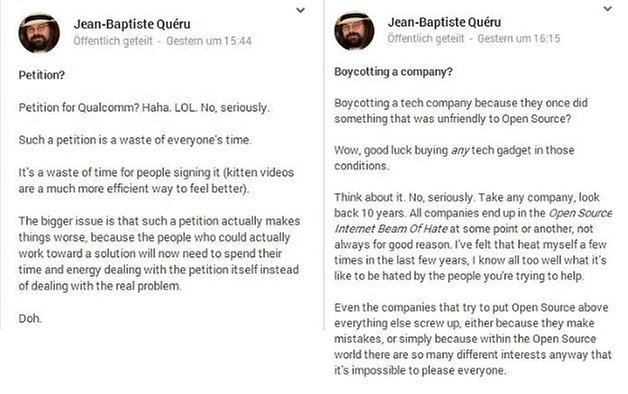The height and width of the screenshot is (394, 628).
Task: Click the Boycotting post author avatar
Action: (354, 31)
